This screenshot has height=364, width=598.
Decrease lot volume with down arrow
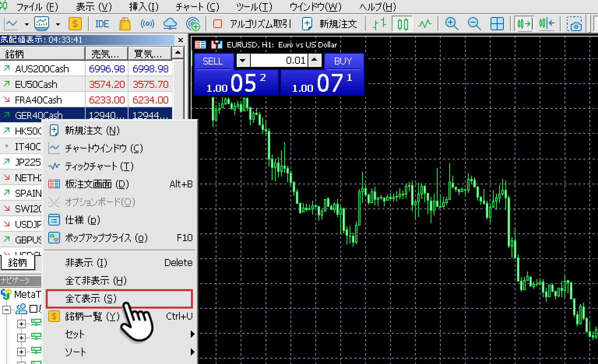[243, 60]
